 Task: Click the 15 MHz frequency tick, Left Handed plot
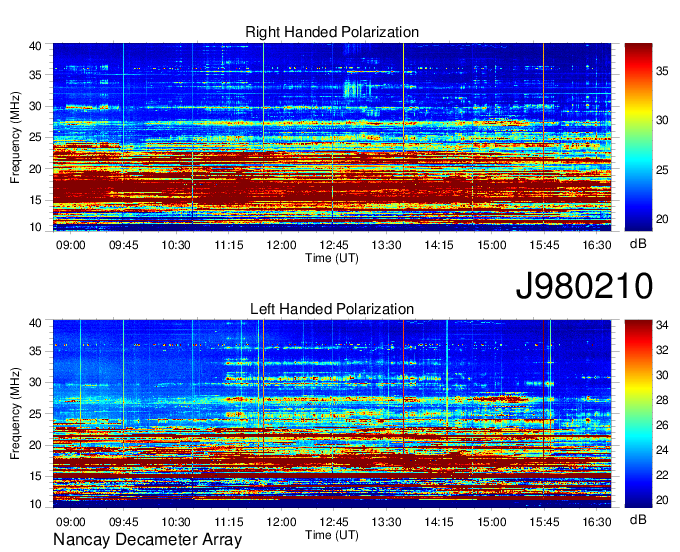point(35,476)
